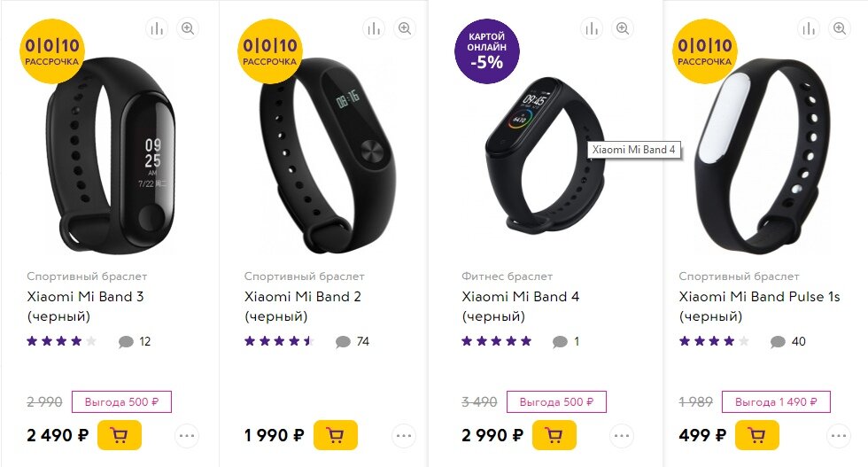Add Mi Band 3 to compare list
Viewport: 868px width, 467px height.
pos(158,28)
